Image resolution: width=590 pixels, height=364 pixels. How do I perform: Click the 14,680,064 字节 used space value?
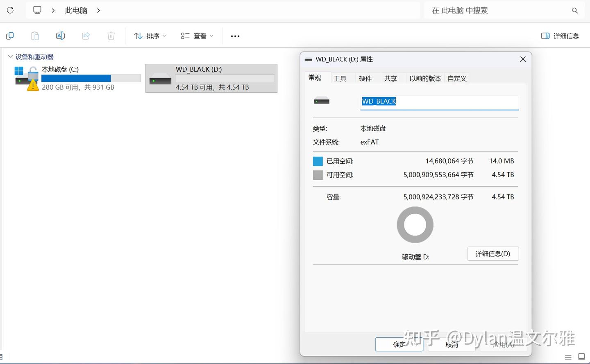[449, 161]
